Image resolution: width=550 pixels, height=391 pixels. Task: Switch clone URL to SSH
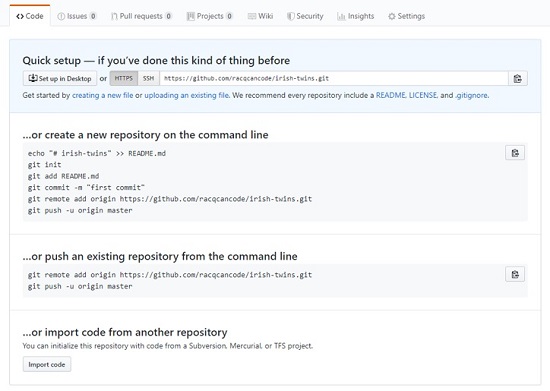click(x=149, y=79)
